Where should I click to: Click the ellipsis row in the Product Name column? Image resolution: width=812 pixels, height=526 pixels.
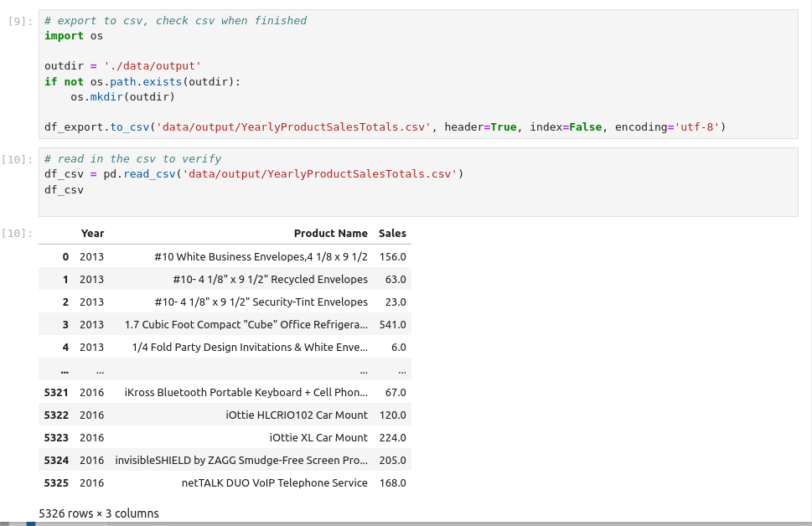(x=363, y=370)
